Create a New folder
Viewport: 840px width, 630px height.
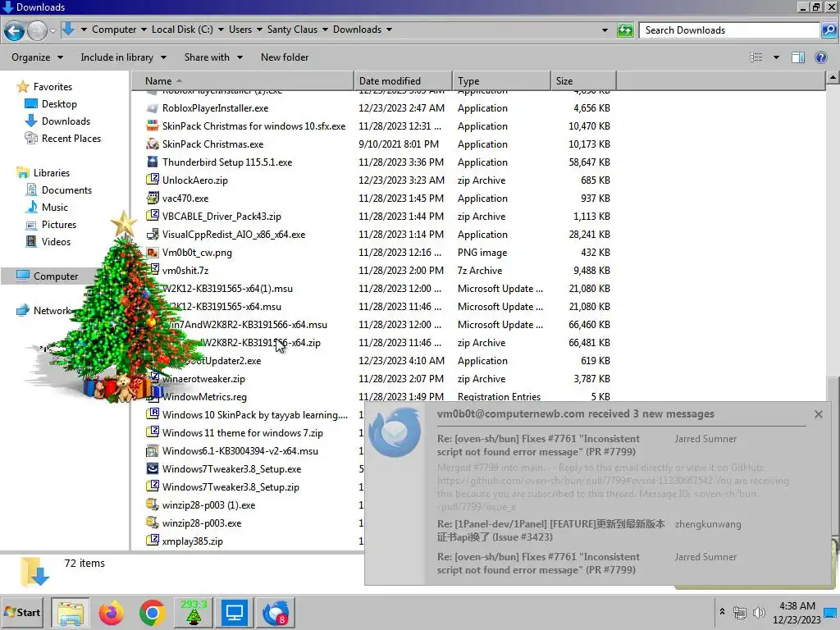[x=285, y=57]
